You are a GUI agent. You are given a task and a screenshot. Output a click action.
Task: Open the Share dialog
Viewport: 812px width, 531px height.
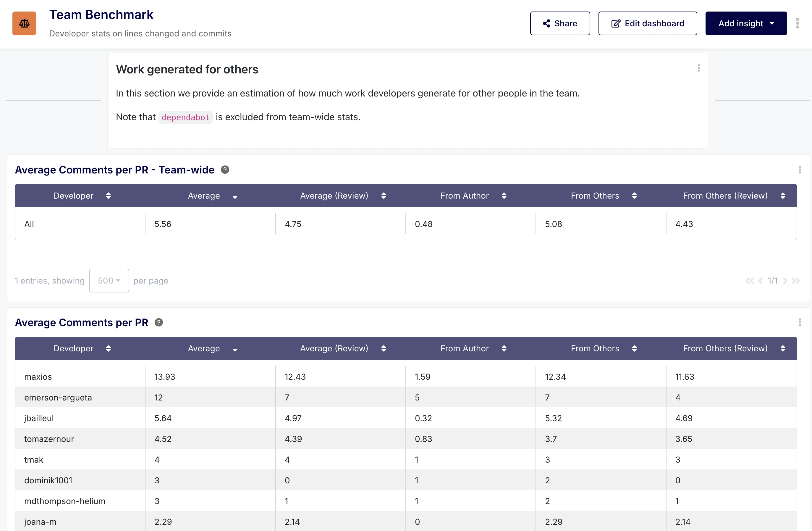559,23
